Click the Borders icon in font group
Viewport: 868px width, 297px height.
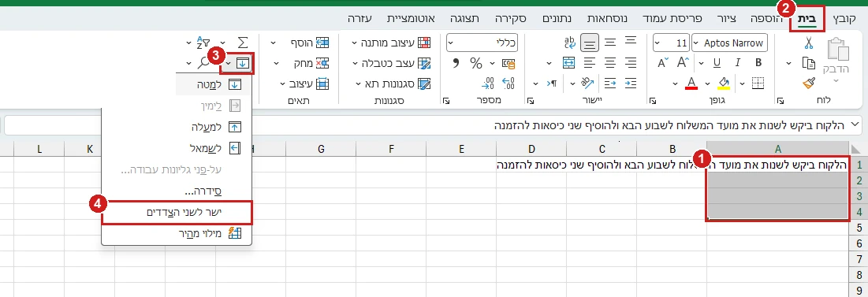[758, 83]
